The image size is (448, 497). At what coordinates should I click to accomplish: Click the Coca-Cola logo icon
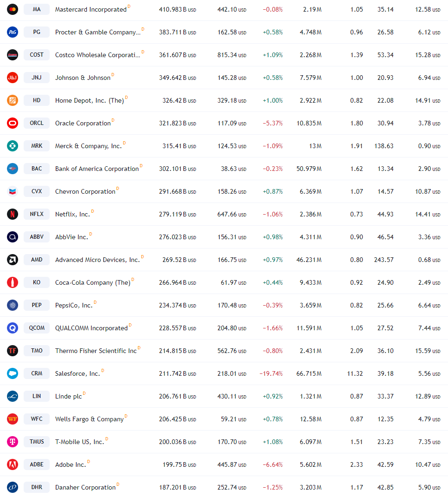[x=13, y=282]
